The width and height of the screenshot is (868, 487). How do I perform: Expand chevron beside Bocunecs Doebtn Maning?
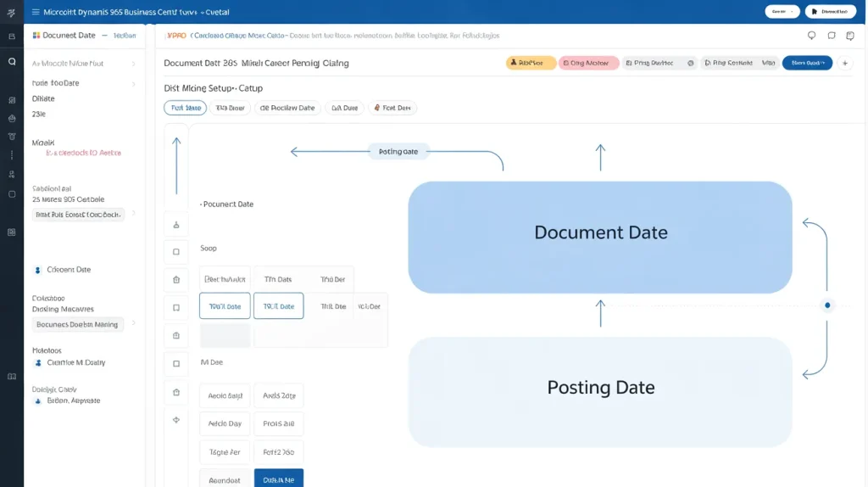(133, 323)
